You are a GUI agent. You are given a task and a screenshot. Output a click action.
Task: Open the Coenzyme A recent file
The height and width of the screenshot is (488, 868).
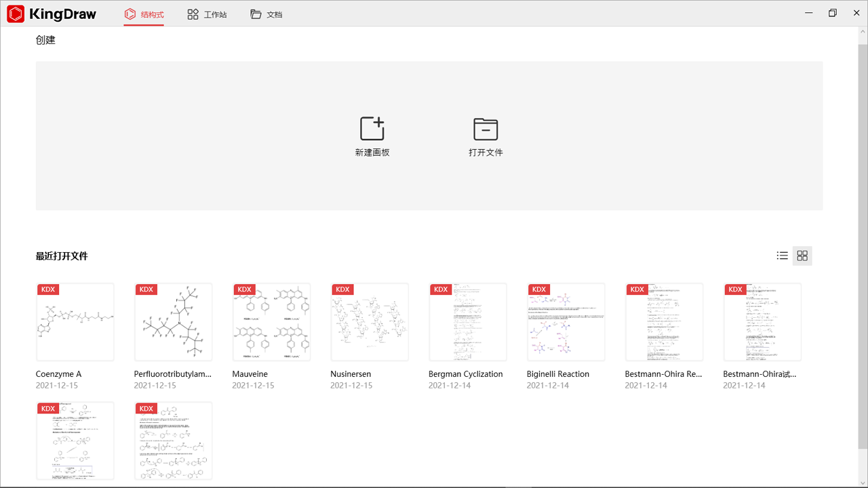75,322
